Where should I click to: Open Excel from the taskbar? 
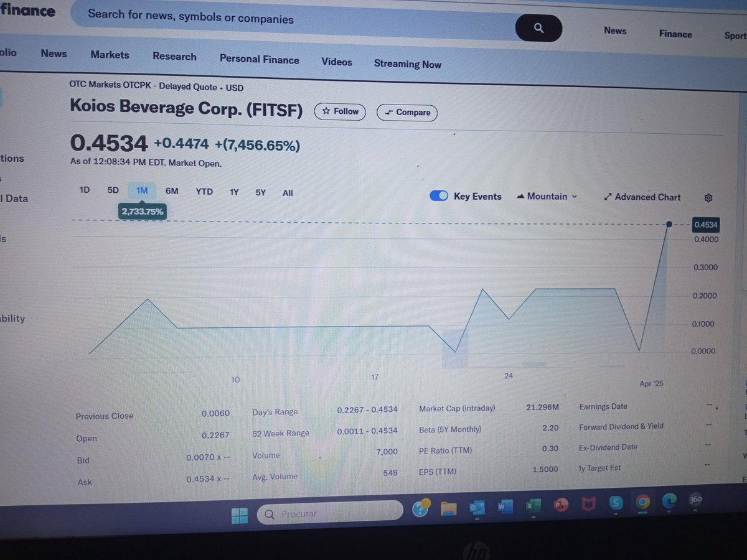[x=533, y=506]
